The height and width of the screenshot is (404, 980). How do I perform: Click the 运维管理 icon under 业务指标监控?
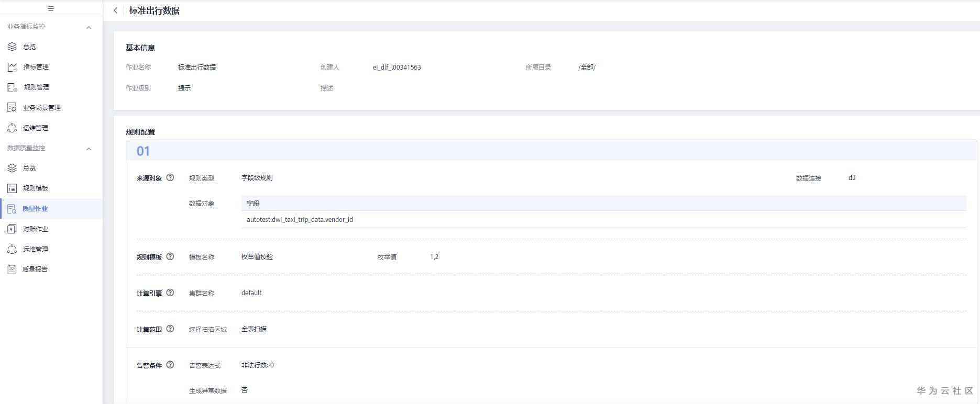pyautogui.click(x=12, y=128)
